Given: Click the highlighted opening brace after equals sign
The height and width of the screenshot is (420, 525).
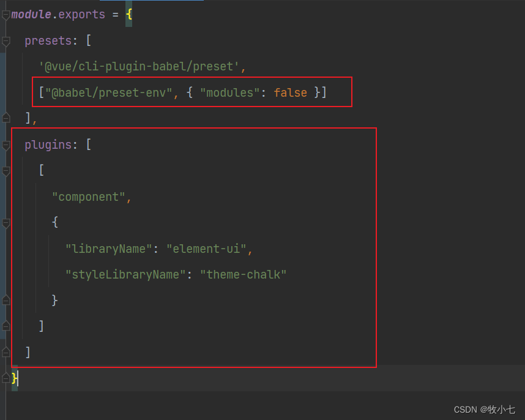Looking at the screenshot, I should (129, 15).
